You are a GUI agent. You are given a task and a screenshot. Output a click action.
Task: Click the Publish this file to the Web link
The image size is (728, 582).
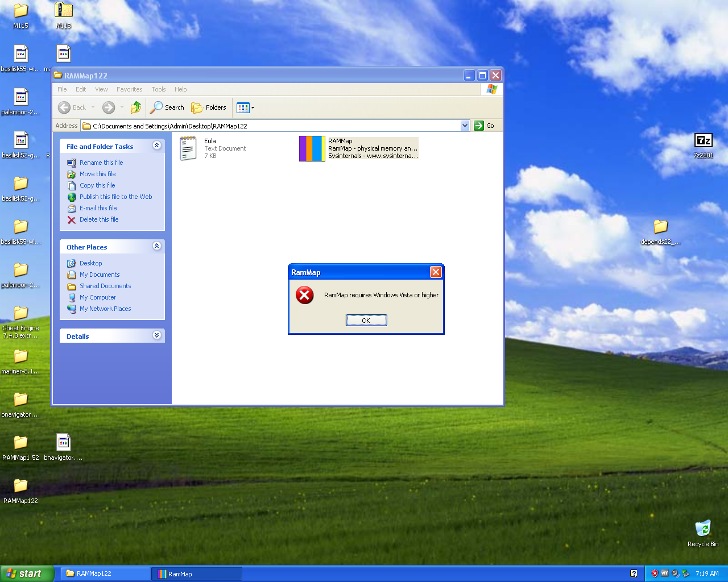click(x=116, y=197)
